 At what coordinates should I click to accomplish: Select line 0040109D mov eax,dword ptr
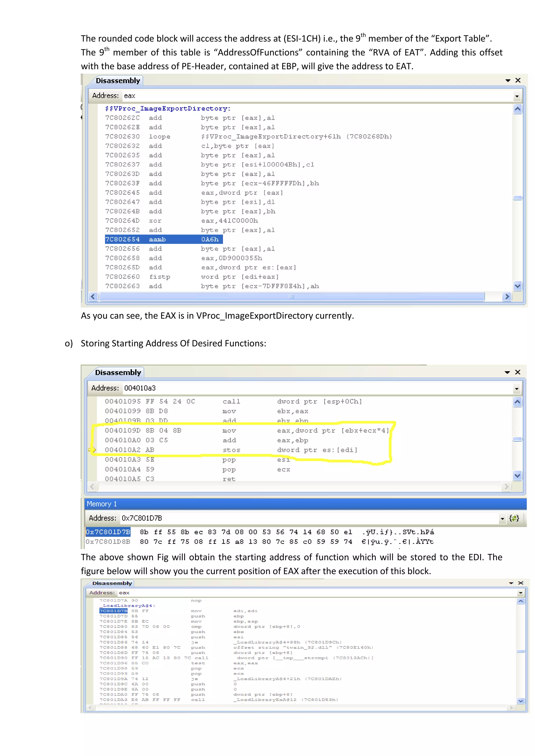point(247,431)
